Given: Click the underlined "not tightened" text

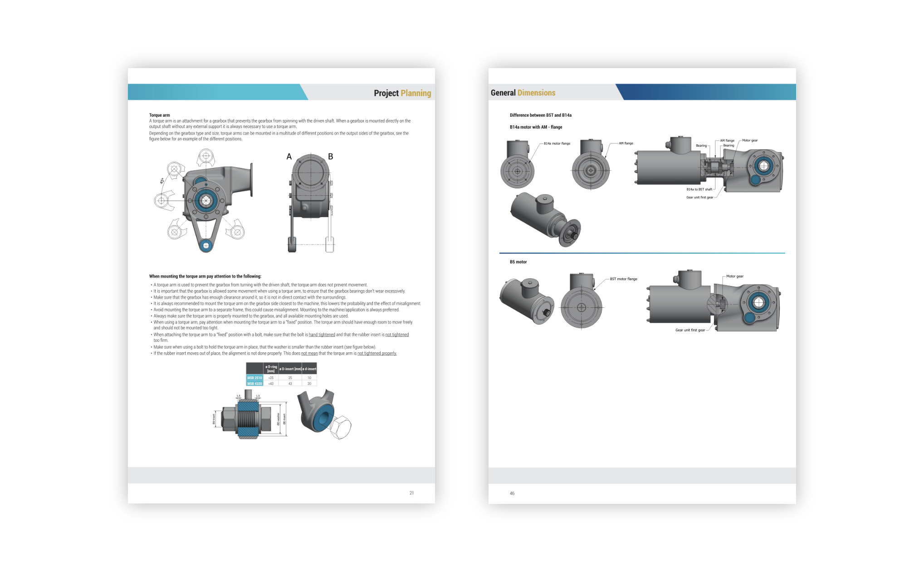Looking at the screenshot, I should tap(397, 335).
